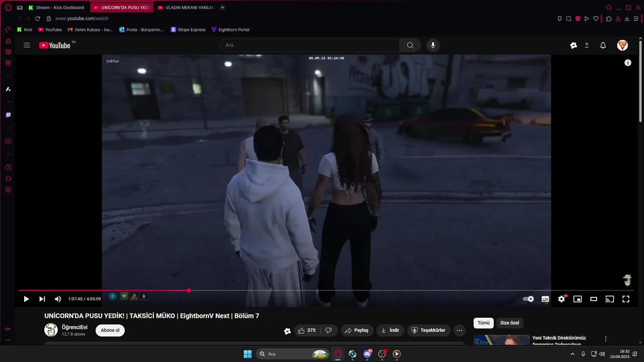Open Stripe Express bookmark

pyautogui.click(x=188, y=30)
